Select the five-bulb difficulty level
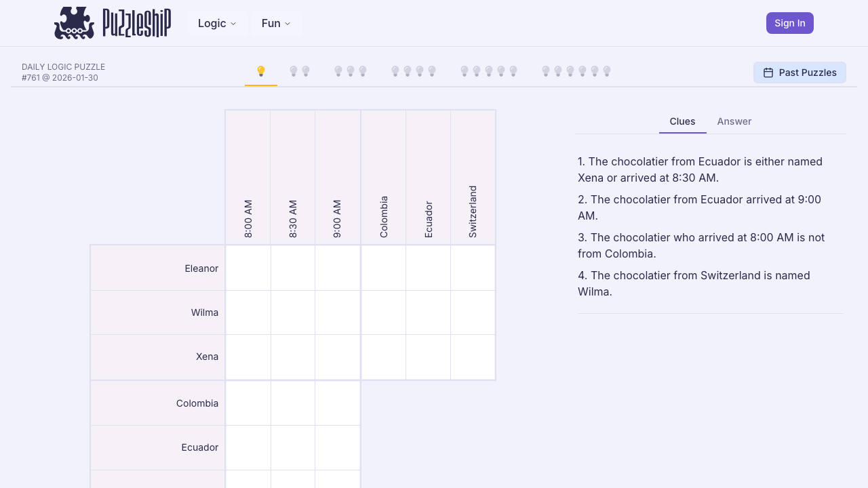 coord(488,70)
